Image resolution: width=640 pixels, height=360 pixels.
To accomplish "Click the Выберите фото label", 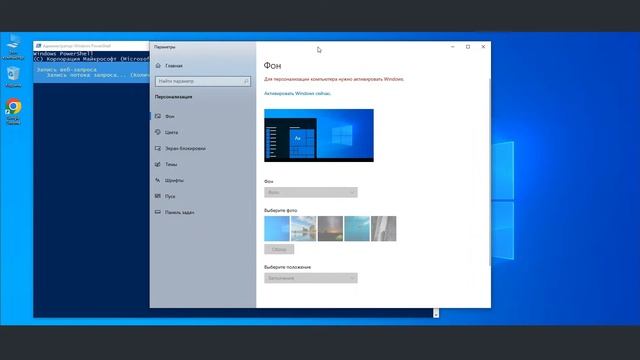I will pyautogui.click(x=280, y=211).
